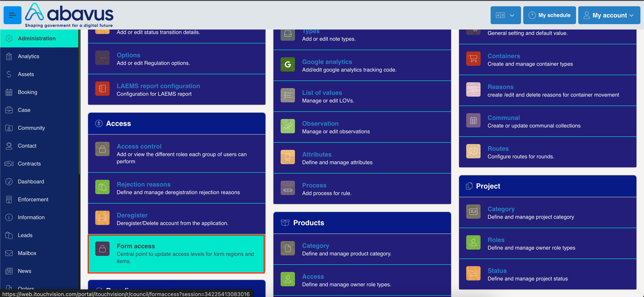The width and height of the screenshot is (644, 297).
Task: Open the Access control link
Action: [139, 146]
